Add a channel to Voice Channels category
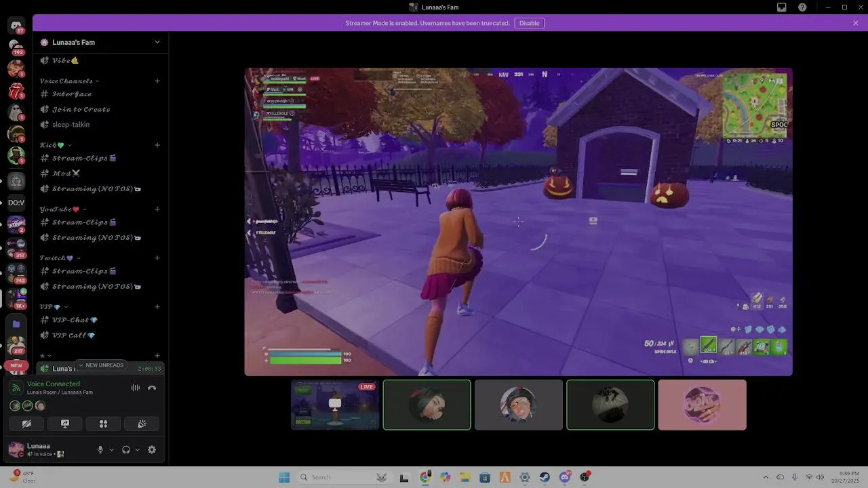Image resolution: width=868 pixels, height=488 pixels. click(x=157, y=81)
